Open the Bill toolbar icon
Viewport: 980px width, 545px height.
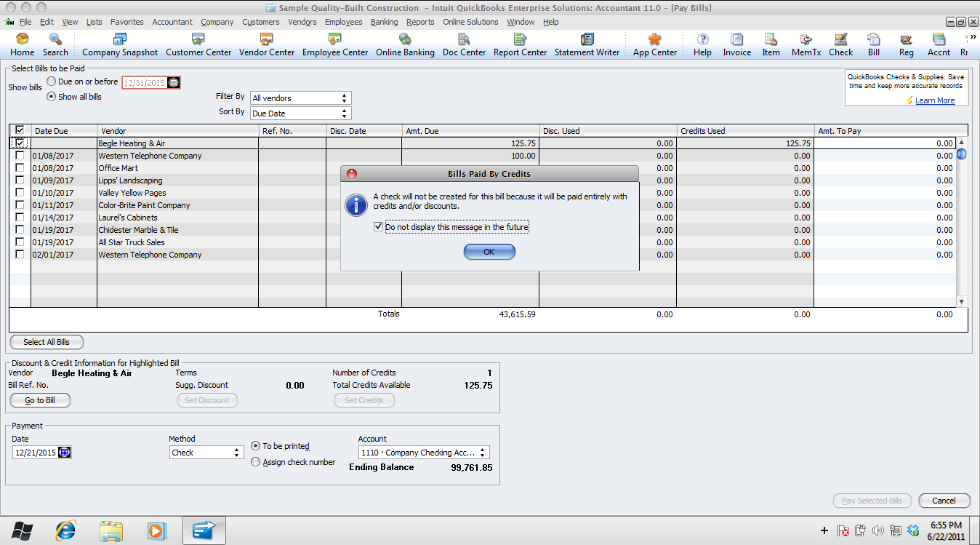[873, 45]
